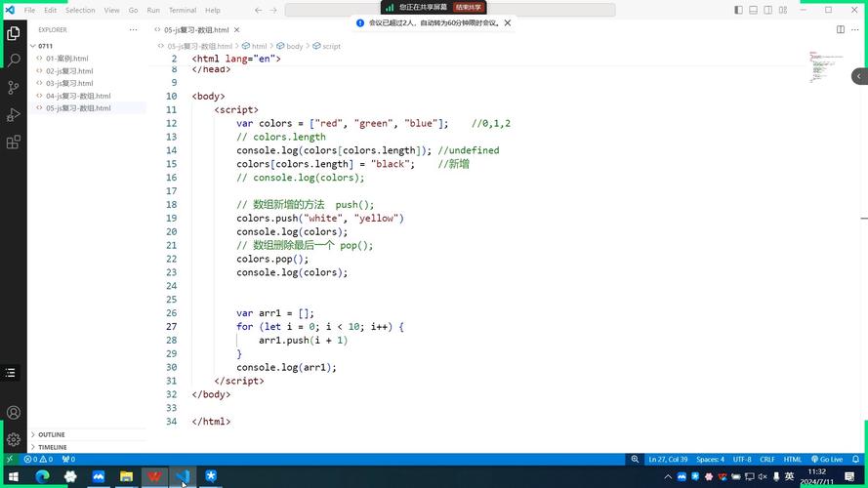Open File Explorer from the taskbar
Image resolution: width=868 pixels, height=488 pixels.
(x=126, y=476)
